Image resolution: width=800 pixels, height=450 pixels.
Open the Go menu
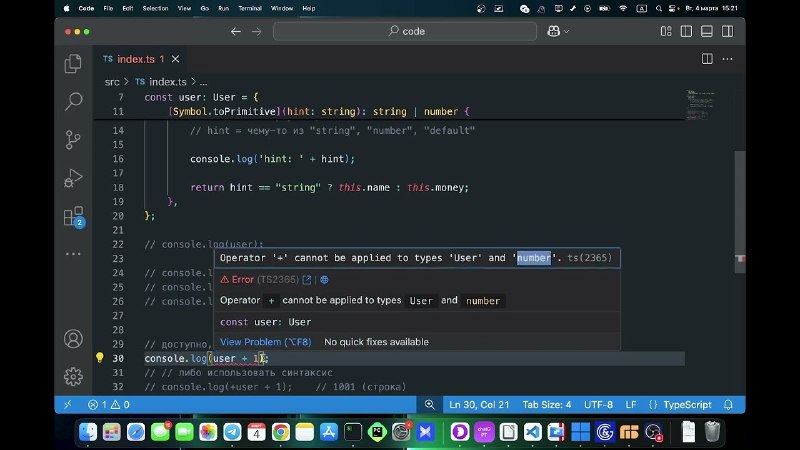[205, 8]
